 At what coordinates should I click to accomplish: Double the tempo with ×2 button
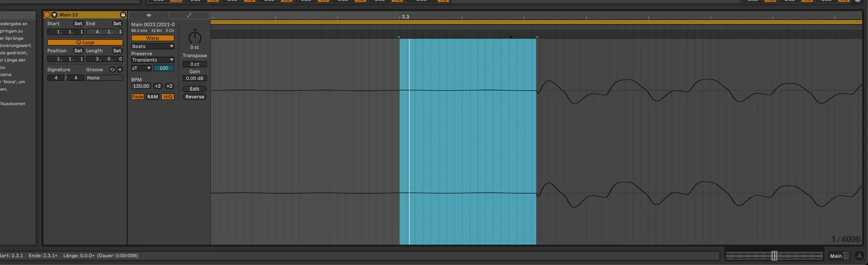(x=169, y=86)
